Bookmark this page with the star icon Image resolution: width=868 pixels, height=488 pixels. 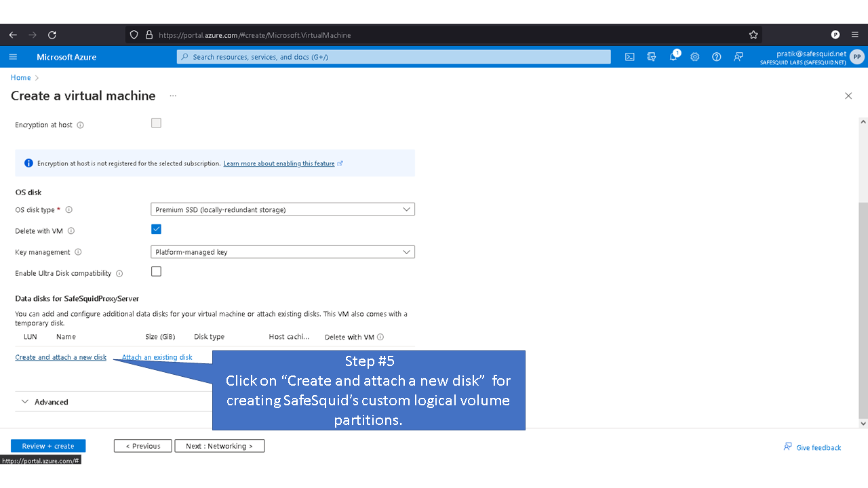coord(753,35)
